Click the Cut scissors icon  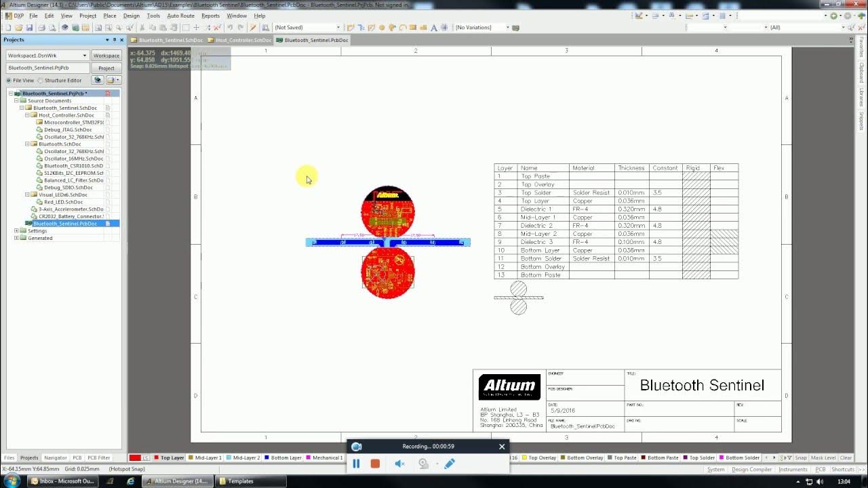(142, 28)
